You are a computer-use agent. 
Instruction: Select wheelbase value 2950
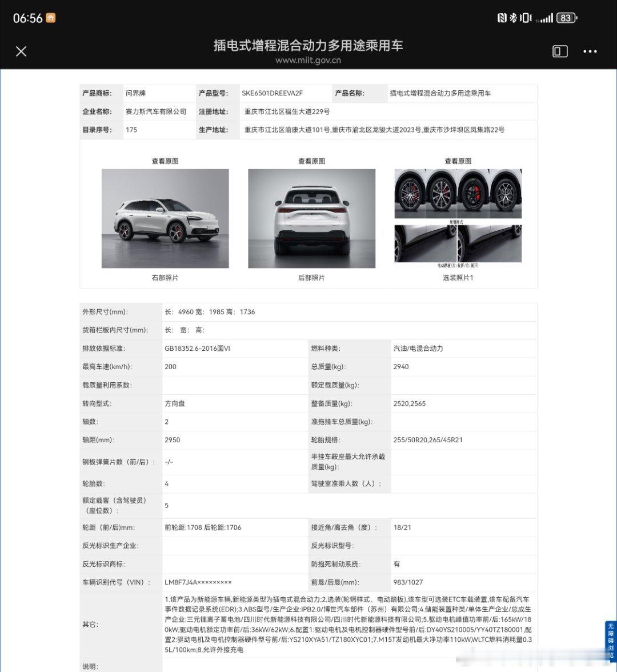[x=173, y=440]
